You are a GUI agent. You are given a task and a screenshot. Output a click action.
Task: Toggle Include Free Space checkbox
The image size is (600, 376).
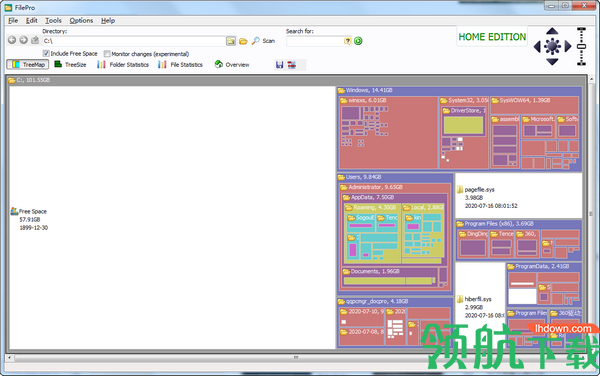click(x=46, y=53)
